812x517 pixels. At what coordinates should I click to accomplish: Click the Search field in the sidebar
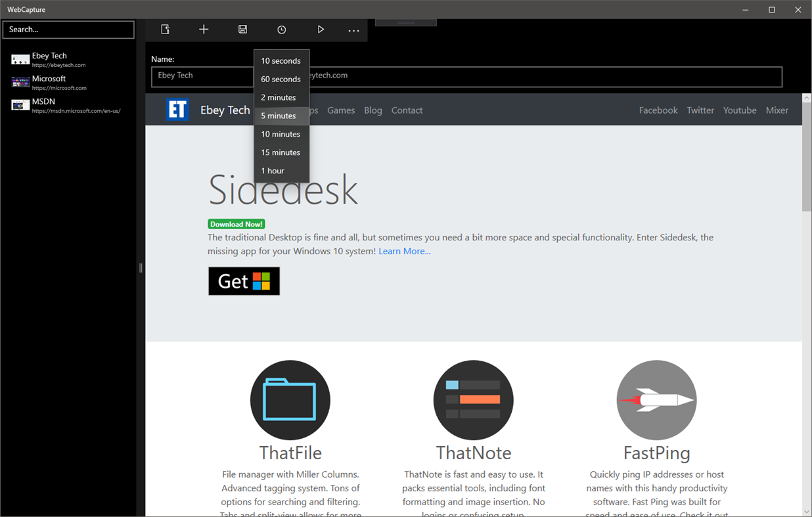[68, 30]
